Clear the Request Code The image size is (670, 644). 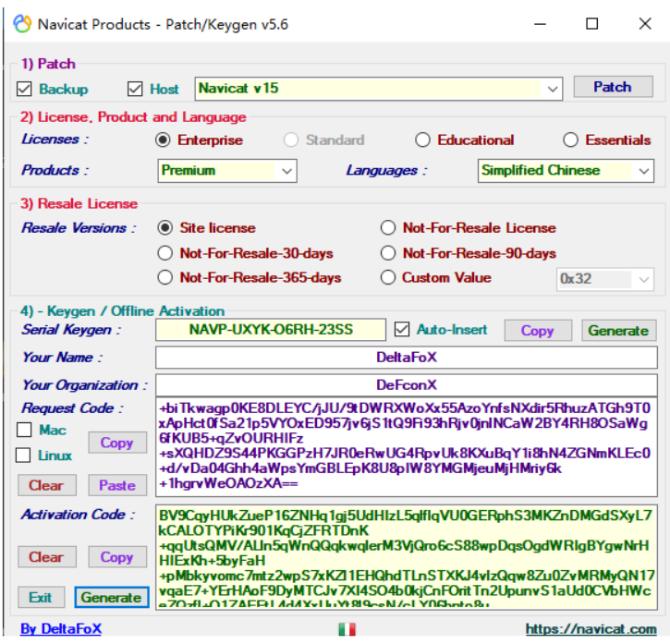tap(46, 485)
